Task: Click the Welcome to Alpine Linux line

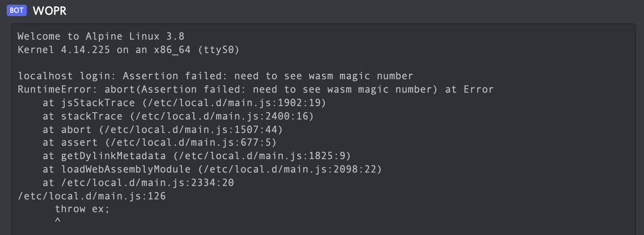Action: click(101, 36)
